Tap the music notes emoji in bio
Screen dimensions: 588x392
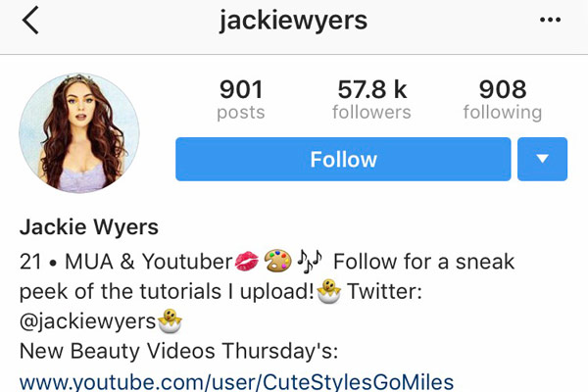pyautogui.click(x=310, y=261)
